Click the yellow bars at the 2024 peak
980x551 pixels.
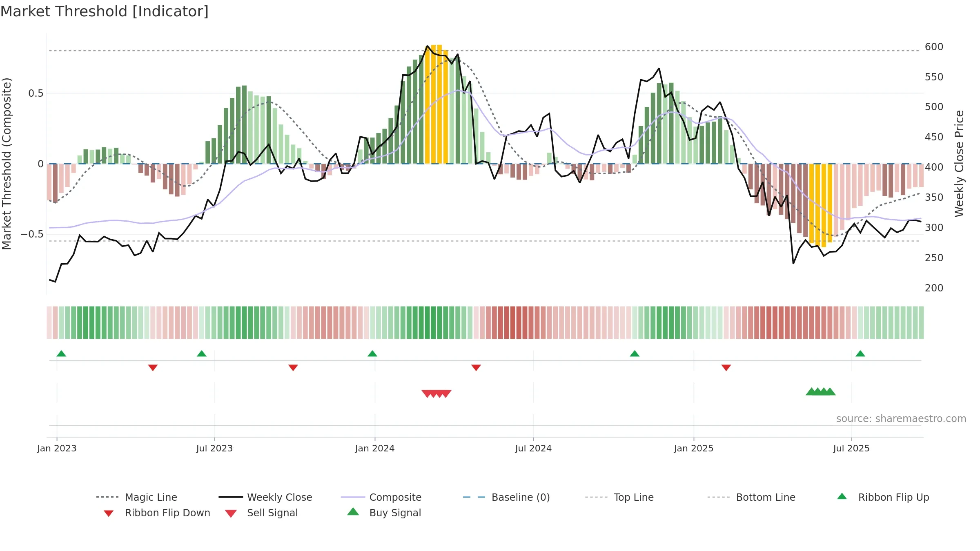click(x=437, y=104)
